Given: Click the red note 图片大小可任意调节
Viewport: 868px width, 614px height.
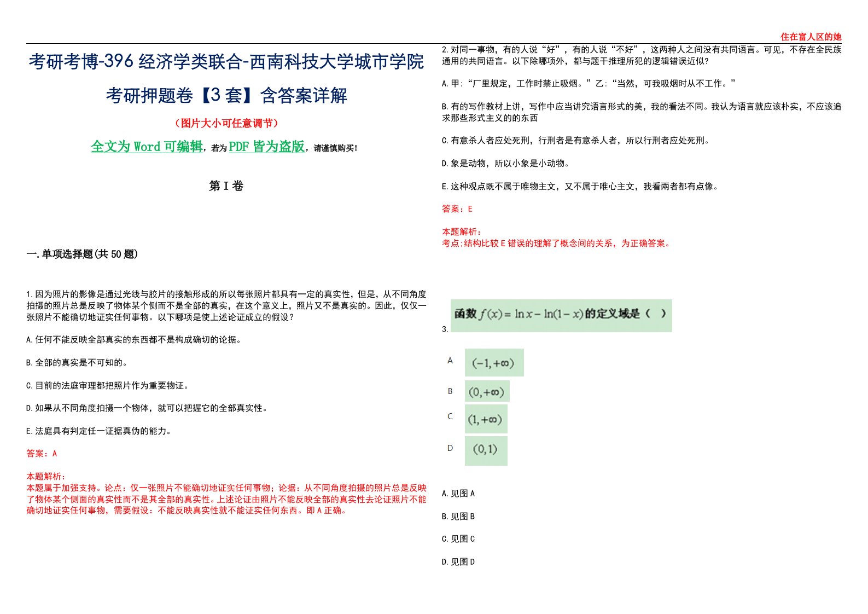Looking at the screenshot, I should click(226, 124).
